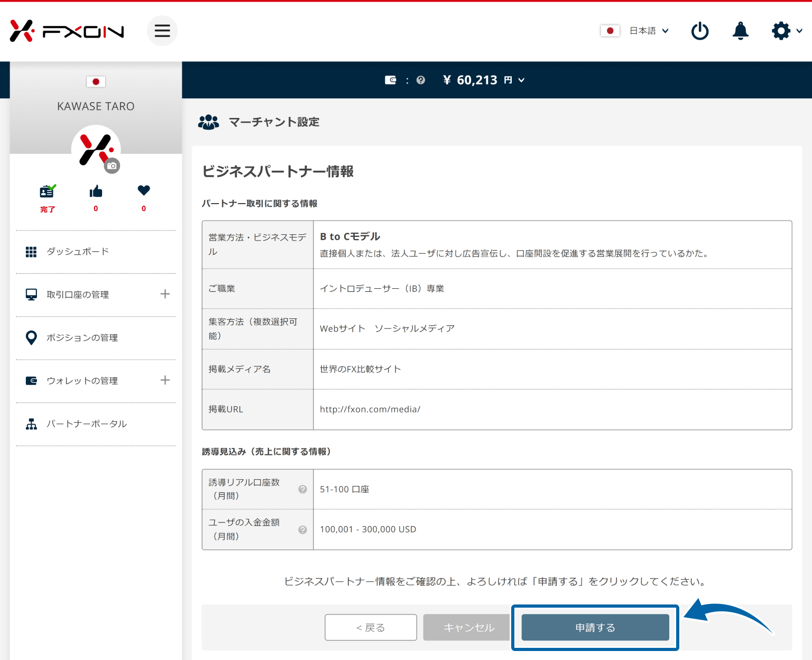The width and height of the screenshot is (812, 660).
Task: Click the help icon beside ユーザの入金金額
Action: 302,530
